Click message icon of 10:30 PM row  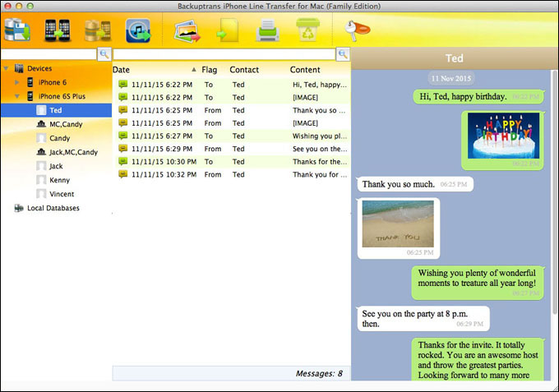[x=123, y=161]
